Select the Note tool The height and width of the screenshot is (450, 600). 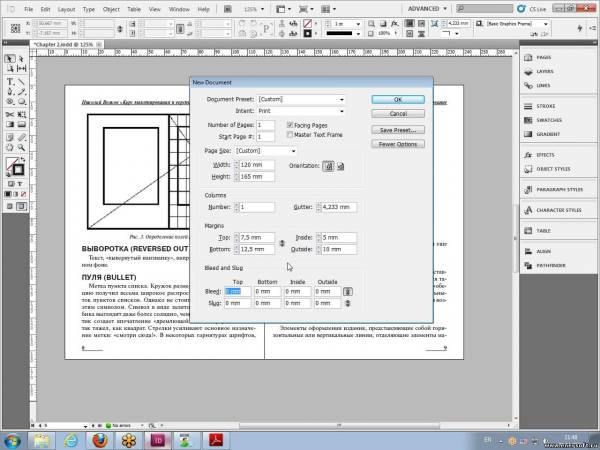click(10, 137)
